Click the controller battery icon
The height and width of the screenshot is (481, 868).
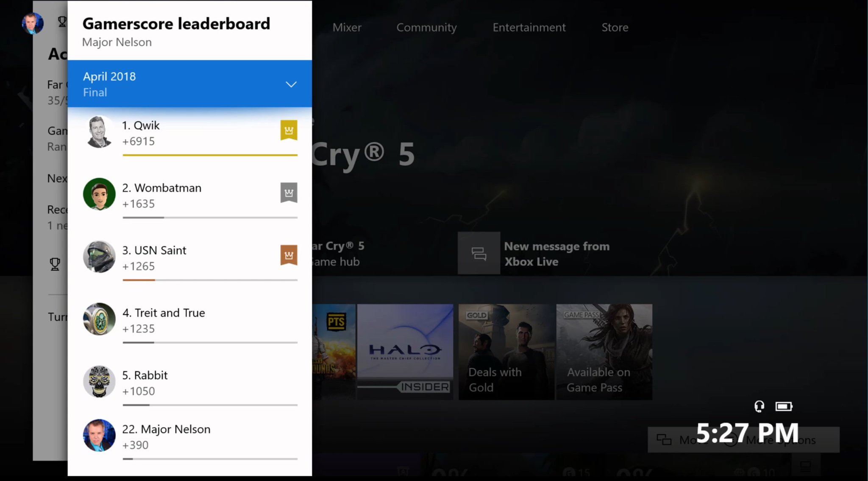pyautogui.click(x=784, y=407)
